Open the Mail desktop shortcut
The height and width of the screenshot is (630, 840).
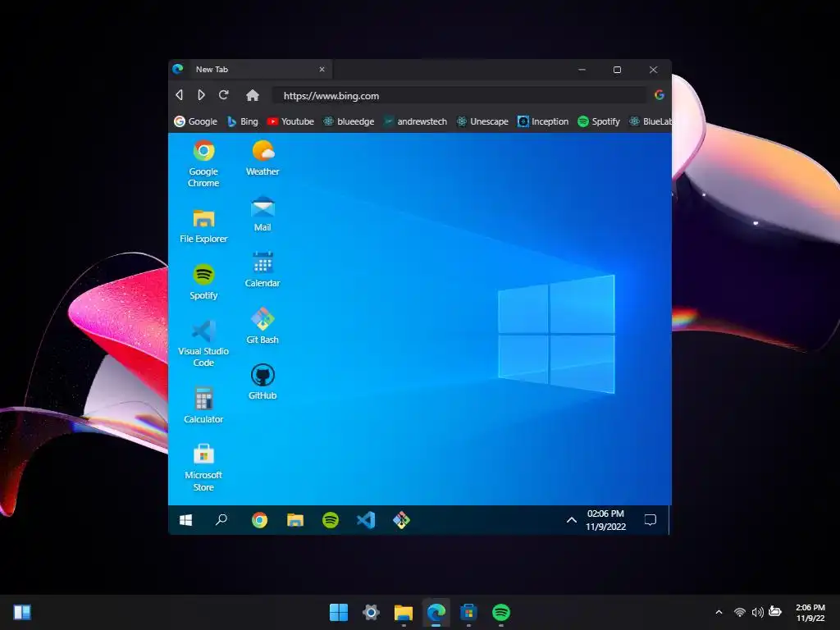coord(262,214)
